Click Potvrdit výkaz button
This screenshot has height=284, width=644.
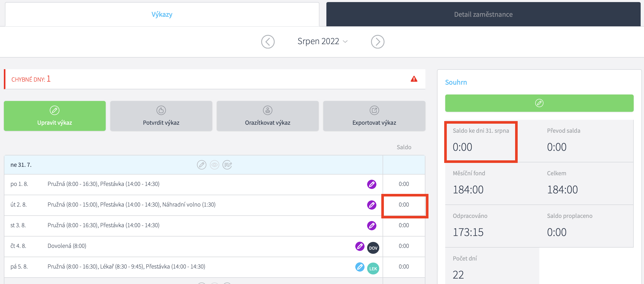pyautogui.click(x=161, y=116)
